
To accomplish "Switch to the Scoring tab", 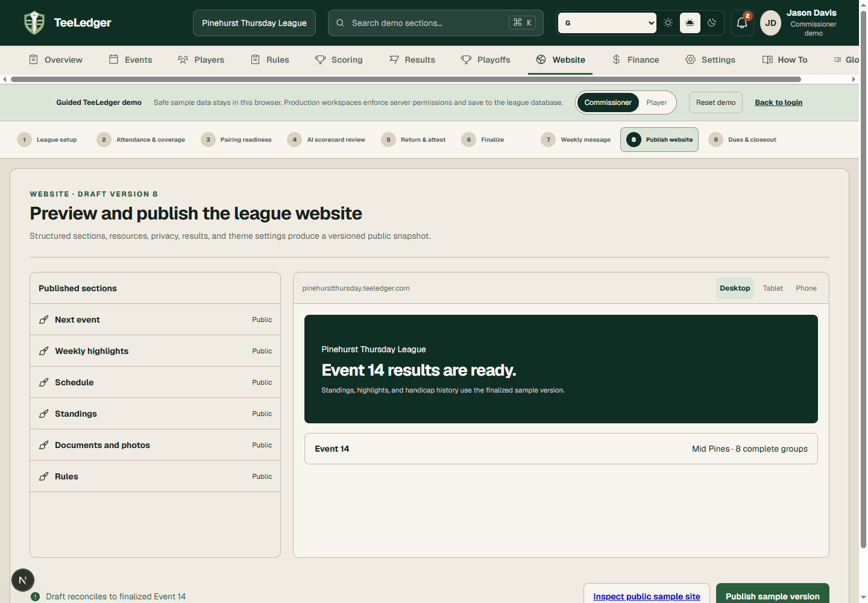I will (339, 60).
